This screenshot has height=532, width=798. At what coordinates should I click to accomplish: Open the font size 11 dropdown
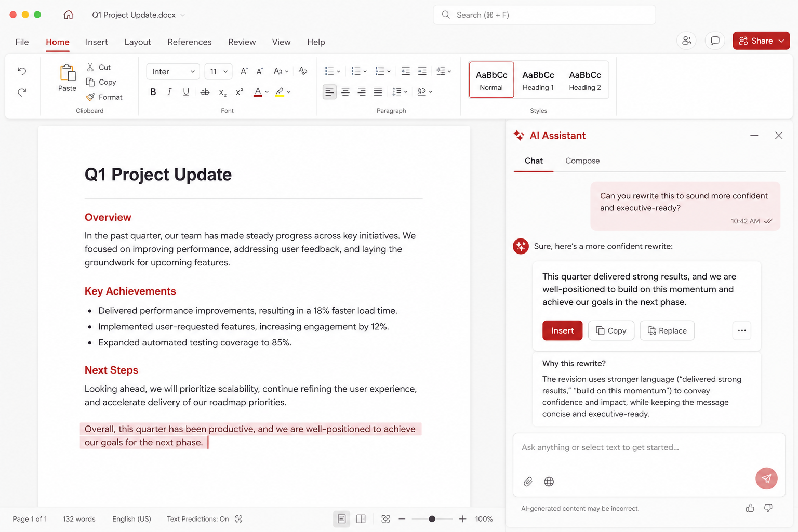coord(218,71)
